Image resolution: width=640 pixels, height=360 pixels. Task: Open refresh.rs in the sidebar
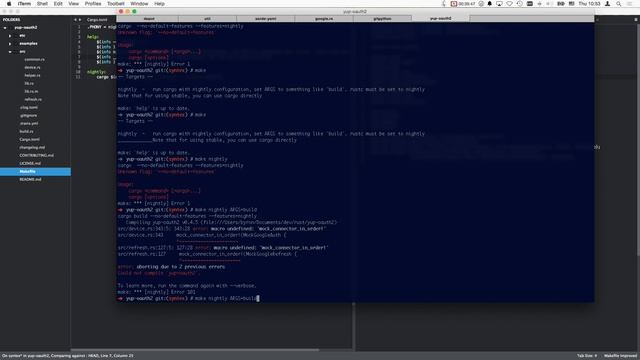coord(33,99)
